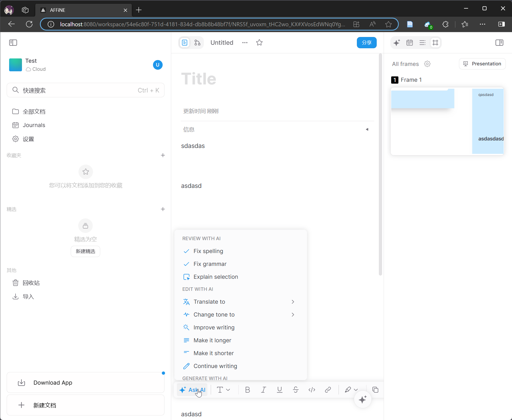Toggle bold formatting in the toolbar

pos(247,390)
